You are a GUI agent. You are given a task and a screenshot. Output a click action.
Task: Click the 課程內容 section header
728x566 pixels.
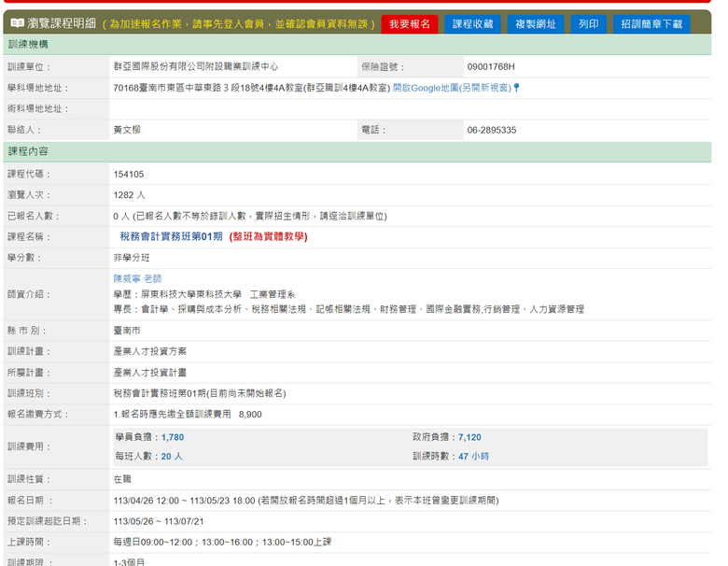(x=28, y=151)
